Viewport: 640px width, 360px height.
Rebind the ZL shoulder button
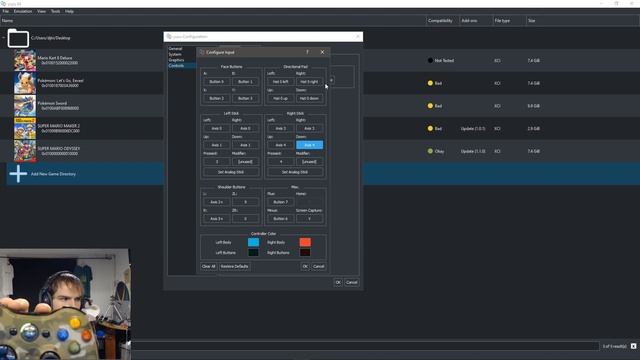coord(245,202)
